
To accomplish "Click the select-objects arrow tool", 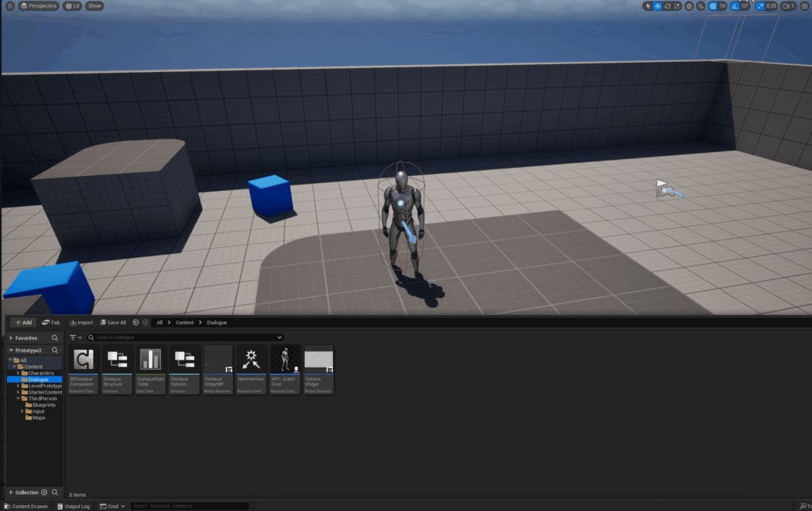I will (649, 6).
